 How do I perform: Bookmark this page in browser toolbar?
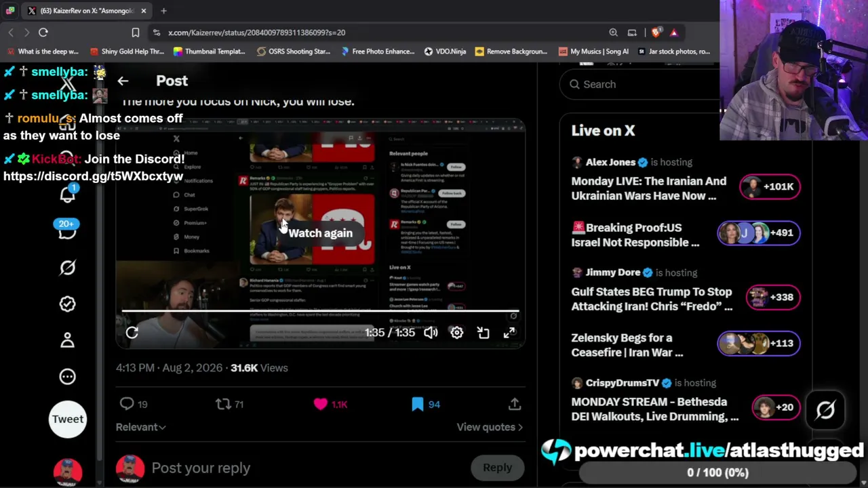(136, 32)
